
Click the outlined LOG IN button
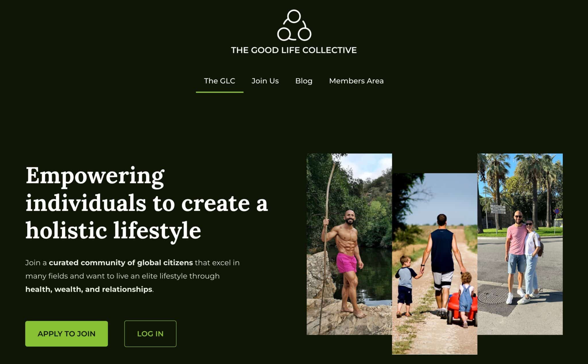point(150,334)
